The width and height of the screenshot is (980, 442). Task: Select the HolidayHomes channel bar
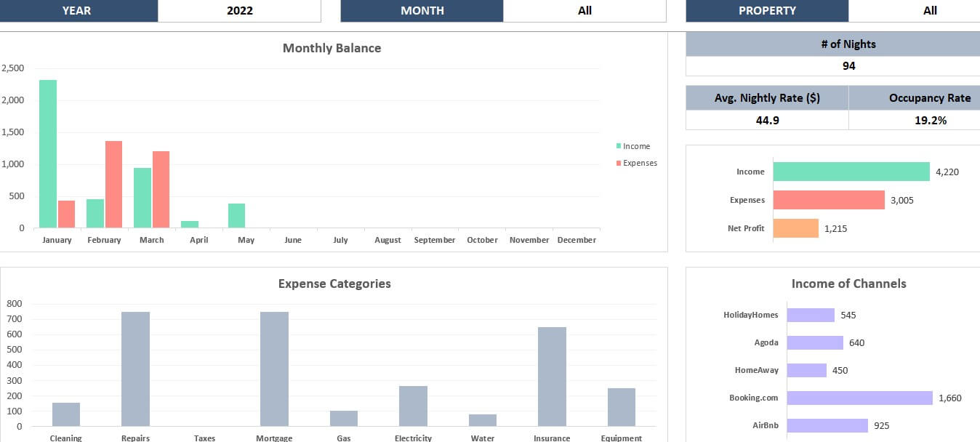tap(811, 315)
